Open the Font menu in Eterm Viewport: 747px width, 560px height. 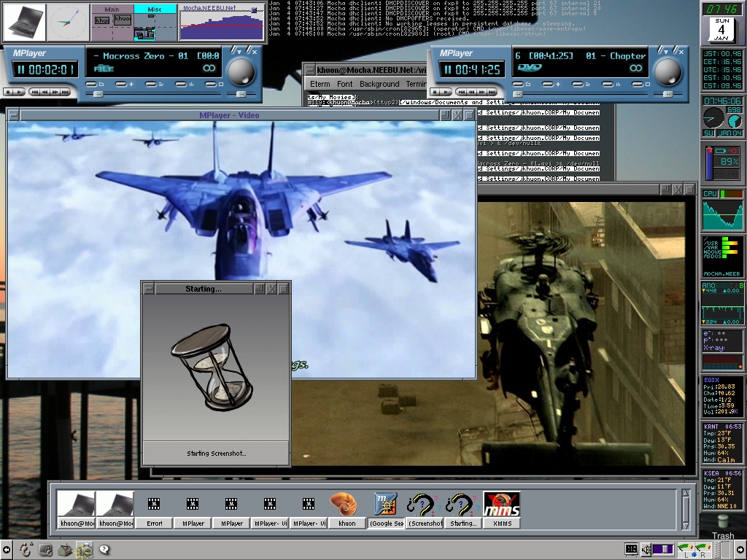coord(345,85)
